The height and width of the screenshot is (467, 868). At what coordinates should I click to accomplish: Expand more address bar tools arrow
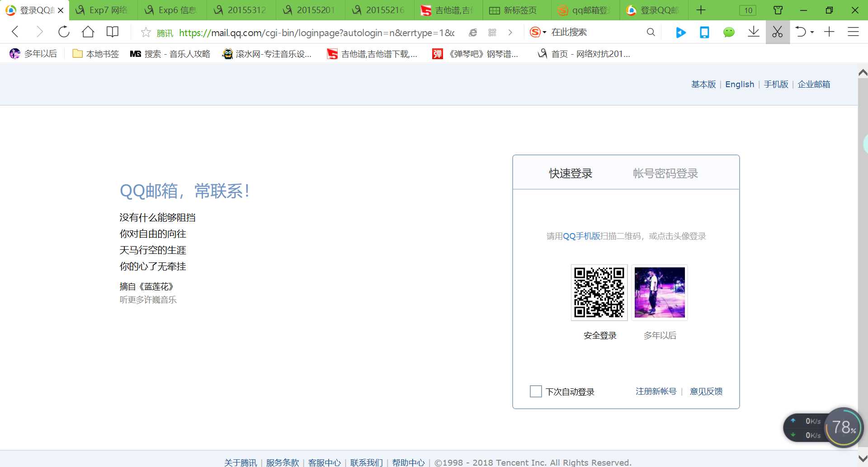[x=510, y=32]
